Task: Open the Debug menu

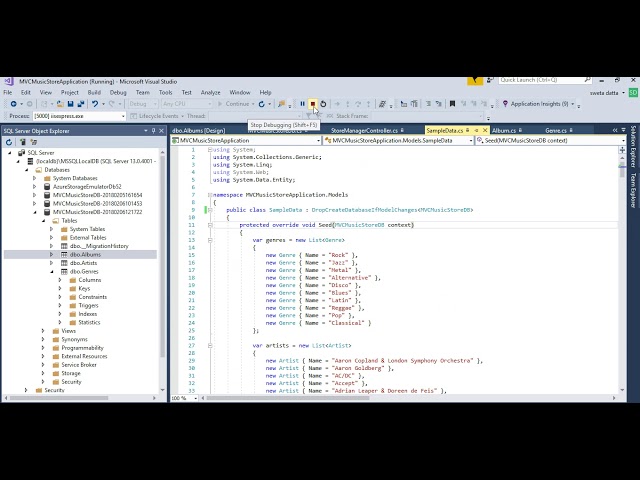Action: coord(118,92)
